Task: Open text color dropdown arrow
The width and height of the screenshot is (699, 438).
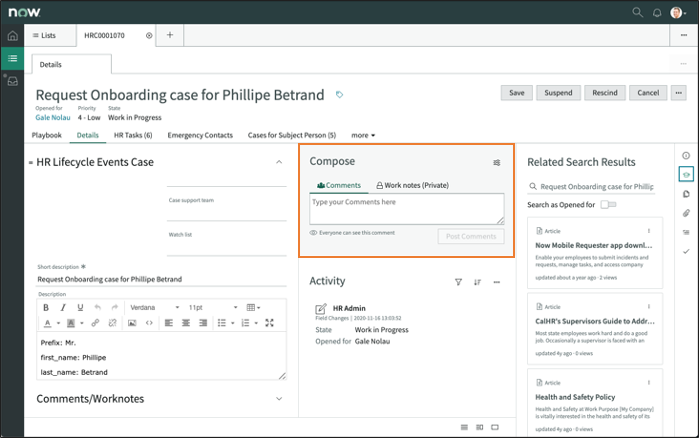Action: tap(58, 323)
